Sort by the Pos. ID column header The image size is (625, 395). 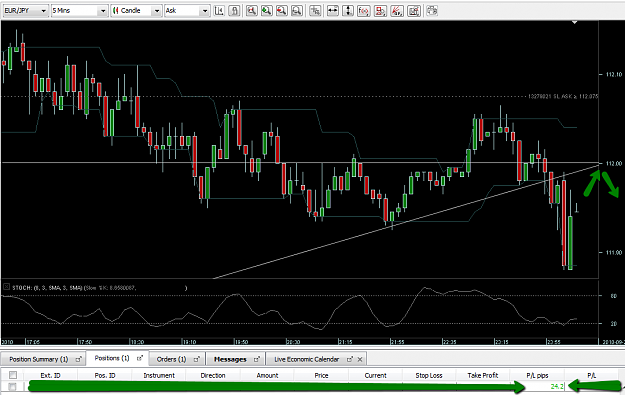coord(105,375)
